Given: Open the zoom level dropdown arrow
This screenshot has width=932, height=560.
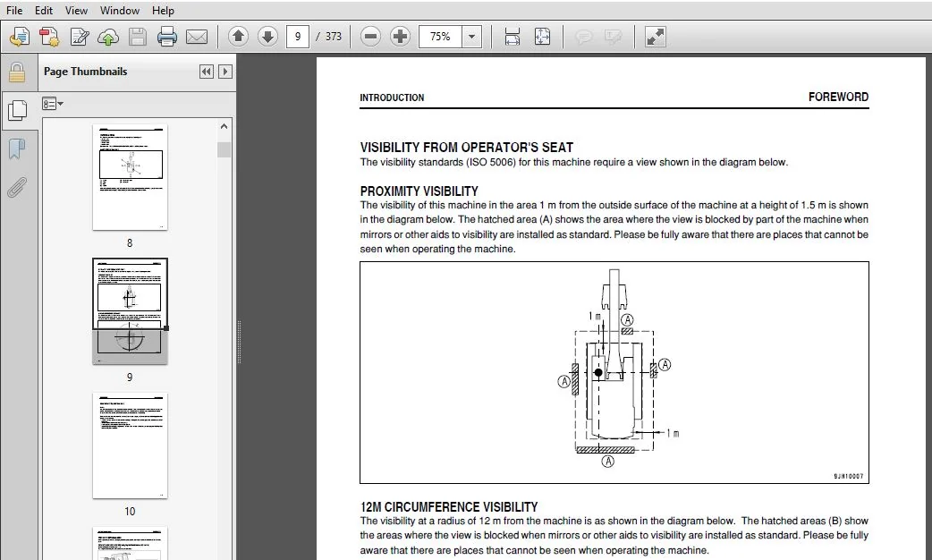Looking at the screenshot, I should point(472,37).
